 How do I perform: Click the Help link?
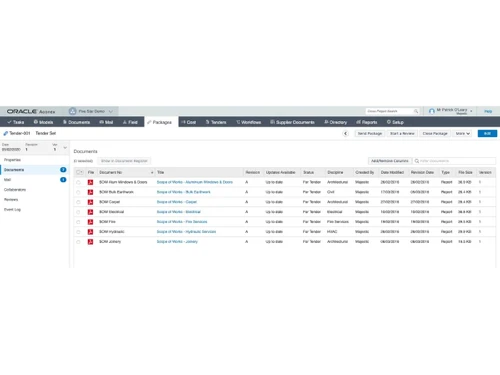(488, 111)
